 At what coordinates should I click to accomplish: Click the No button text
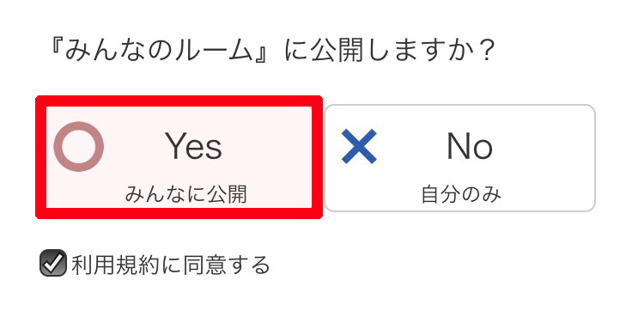tap(470, 147)
